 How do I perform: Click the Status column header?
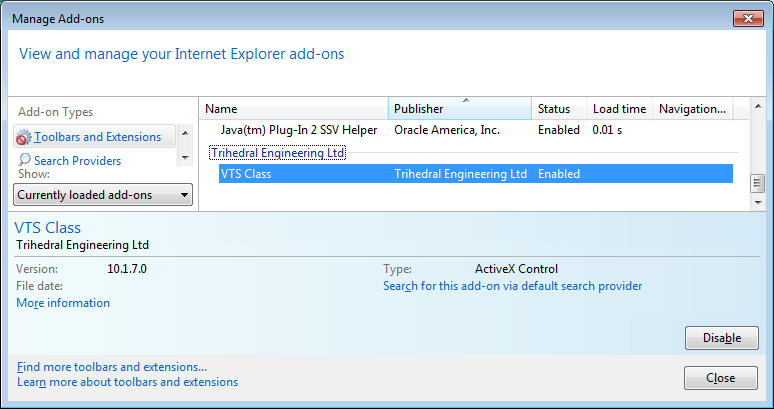(559, 109)
